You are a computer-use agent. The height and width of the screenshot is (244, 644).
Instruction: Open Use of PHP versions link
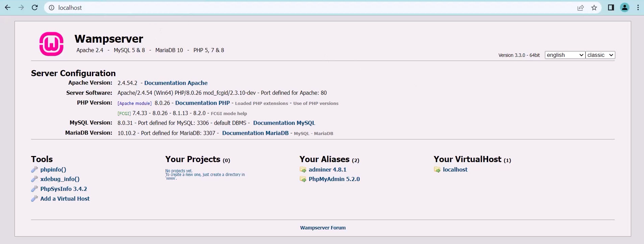(316, 104)
